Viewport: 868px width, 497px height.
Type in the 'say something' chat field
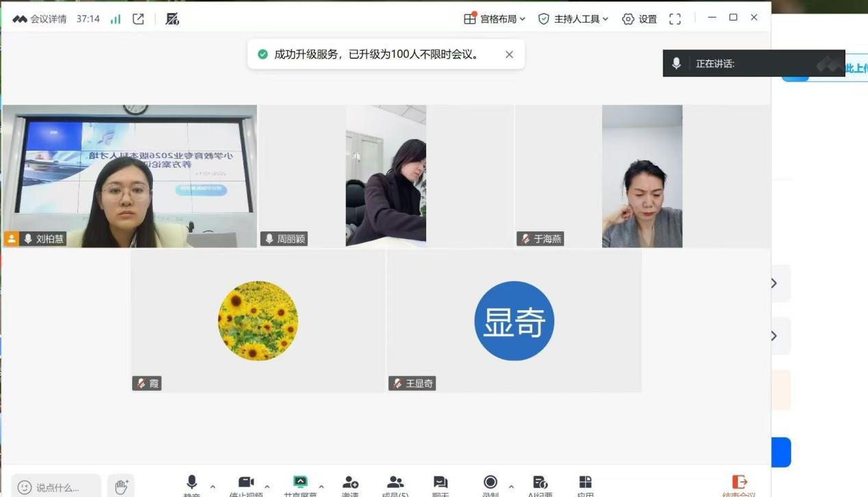click(x=58, y=487)
